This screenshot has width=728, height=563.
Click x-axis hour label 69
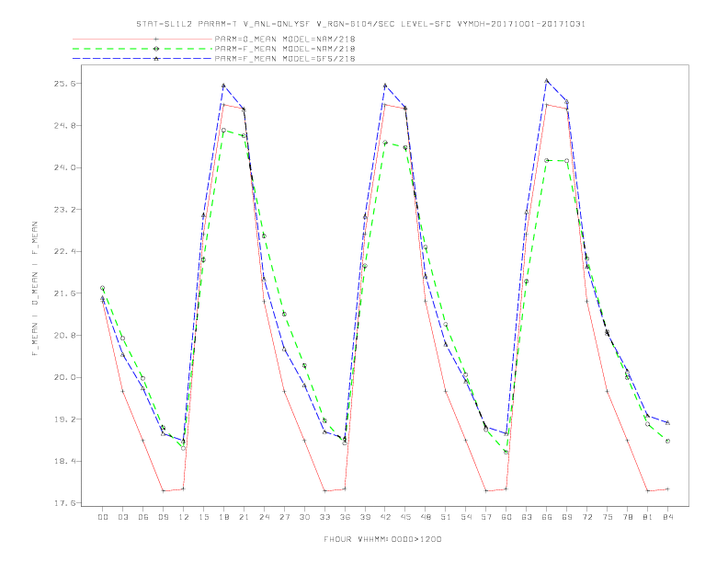click(567, 517)
